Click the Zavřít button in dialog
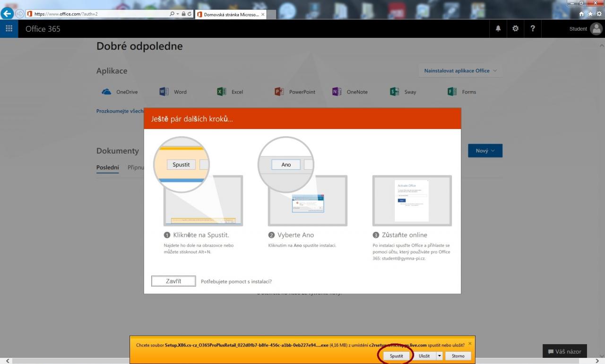This screenshot has height=364, width=605. 173,281
